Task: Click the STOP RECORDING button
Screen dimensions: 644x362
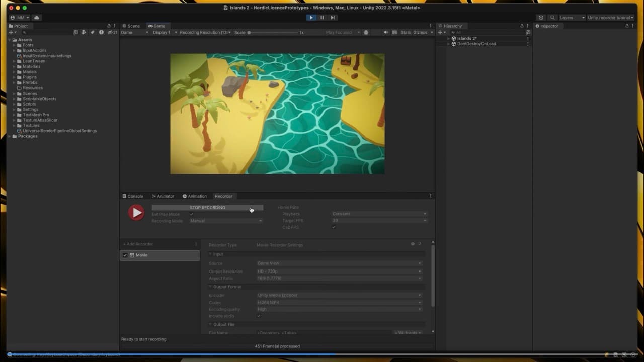Action: [x=207, y=208]
